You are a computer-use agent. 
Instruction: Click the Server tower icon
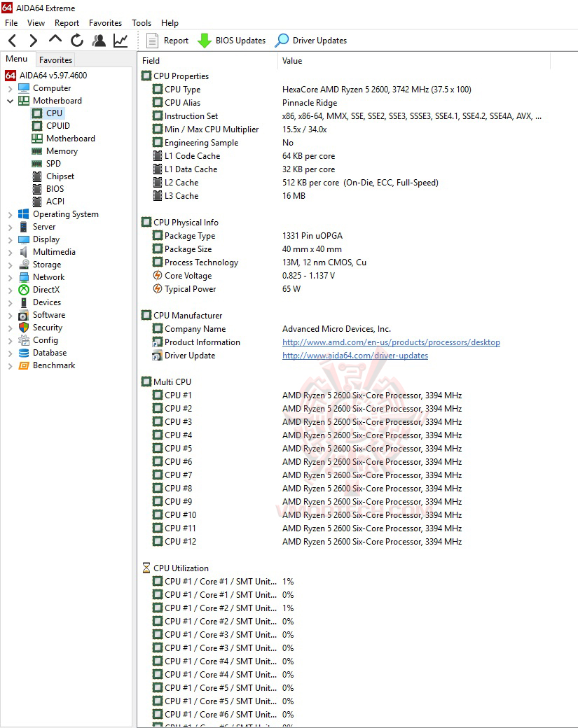click(24, 227)
